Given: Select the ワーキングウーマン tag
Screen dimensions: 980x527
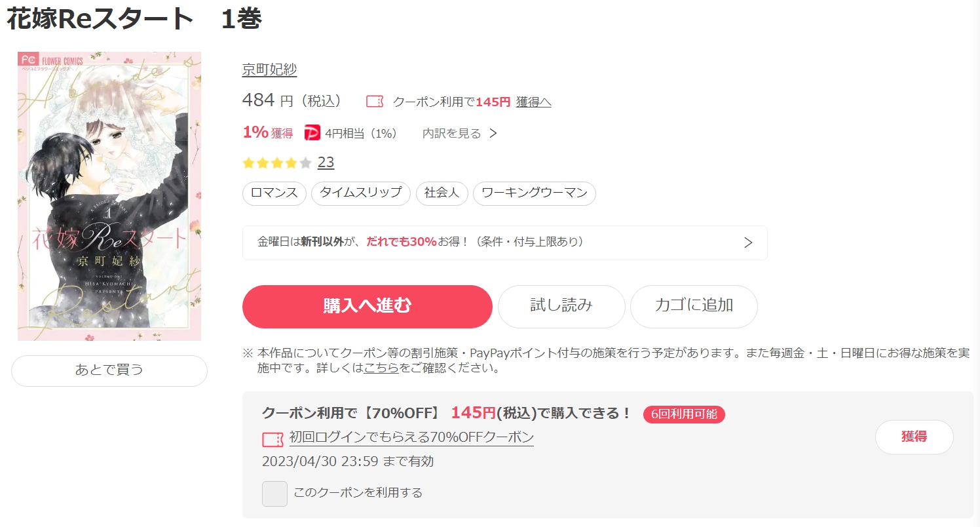Looking at the screenshot, I should [535, 193].
